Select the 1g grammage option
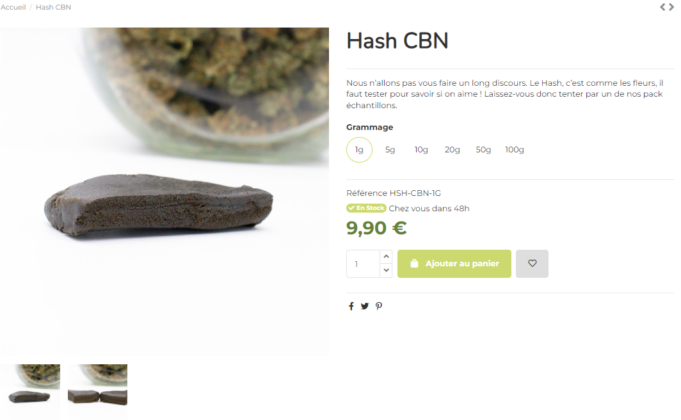Image resolution: width=681 pixels, height=420 pixels. coord(359,150)
